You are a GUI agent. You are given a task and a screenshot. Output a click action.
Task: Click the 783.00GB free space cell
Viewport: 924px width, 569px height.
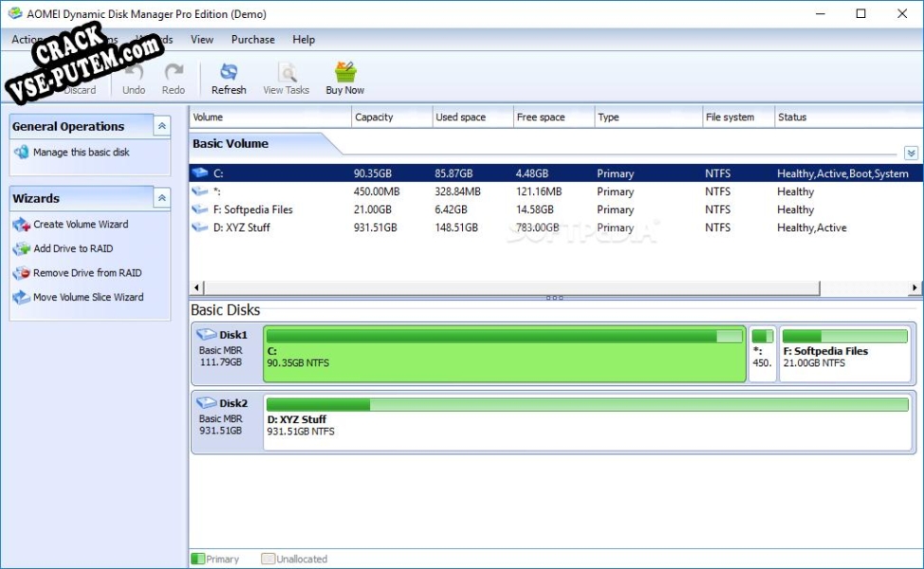coord(537,228)
